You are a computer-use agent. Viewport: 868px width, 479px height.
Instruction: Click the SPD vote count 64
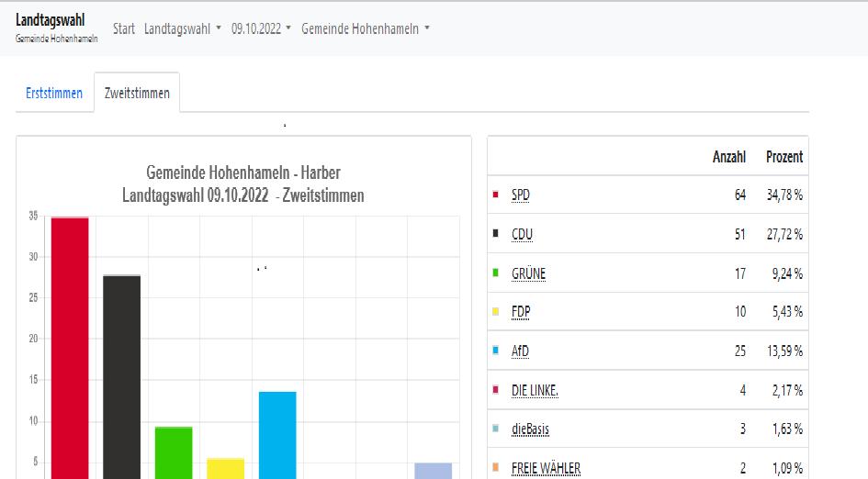pos(740,195)
